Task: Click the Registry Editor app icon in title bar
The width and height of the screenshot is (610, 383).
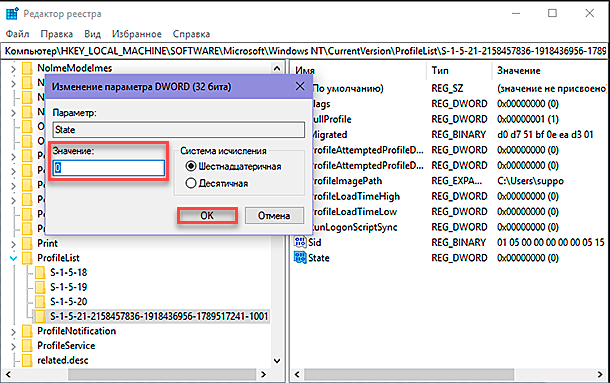Action: (x=12, y=14)
